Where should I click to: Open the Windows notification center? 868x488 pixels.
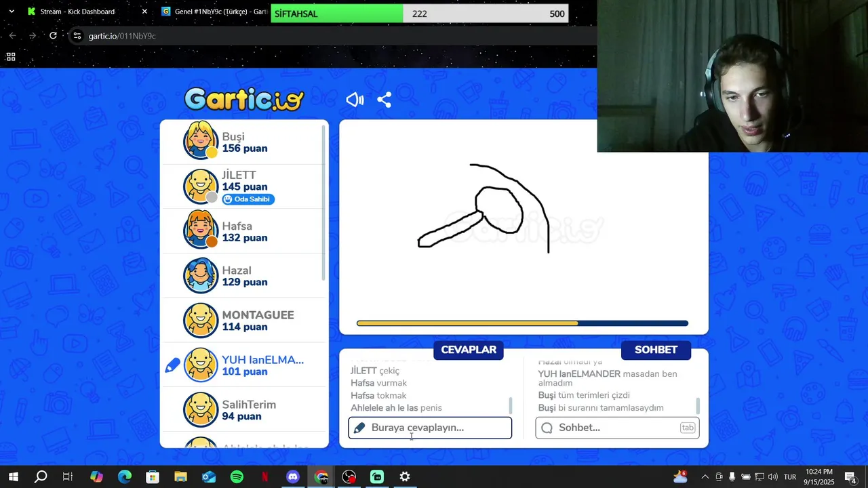tap(850, 476)
